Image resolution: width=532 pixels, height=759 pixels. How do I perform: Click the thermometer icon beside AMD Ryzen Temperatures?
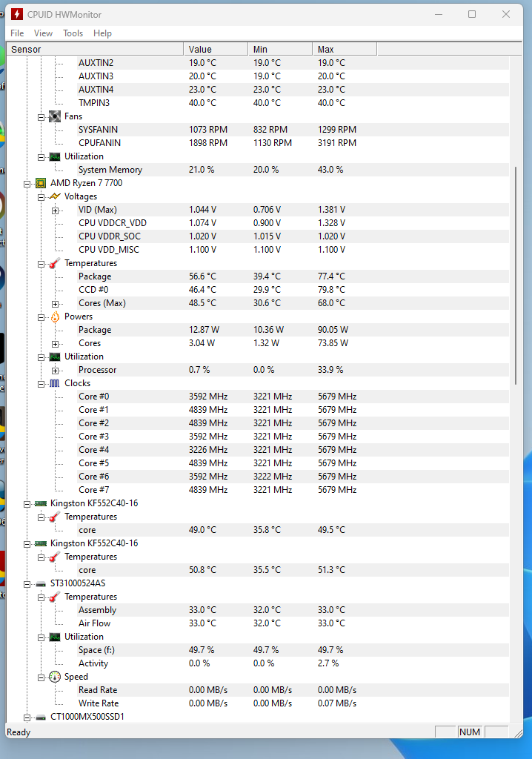(x=55, y=263)
